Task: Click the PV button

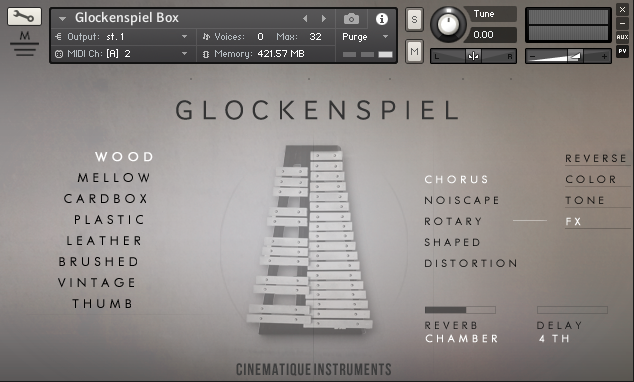Action: (x=622, y=51)
